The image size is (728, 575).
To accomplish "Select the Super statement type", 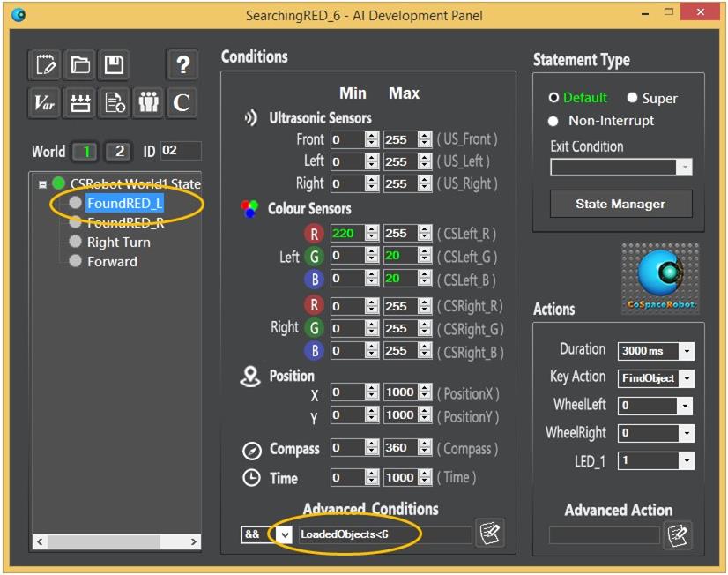I will click(633, 98).
